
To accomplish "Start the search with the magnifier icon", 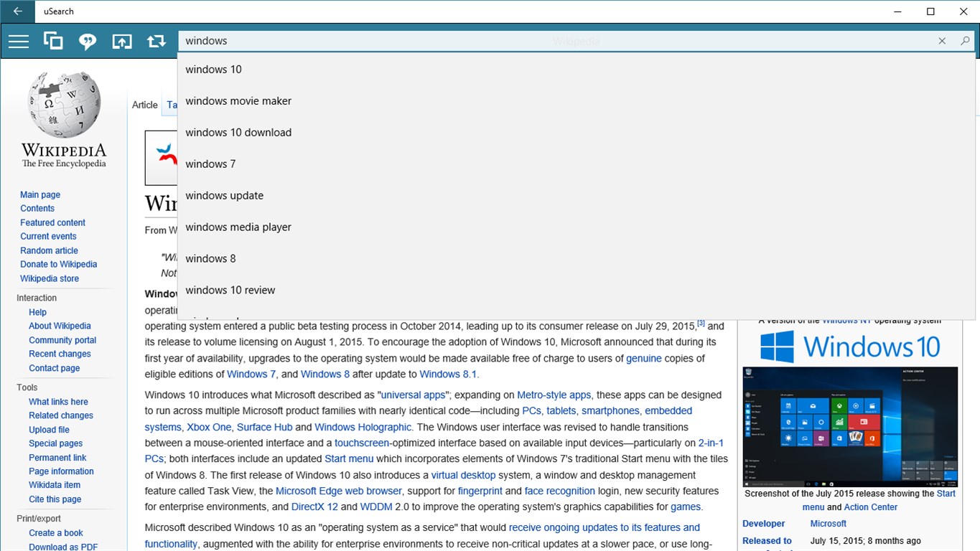I will (965, 41).
